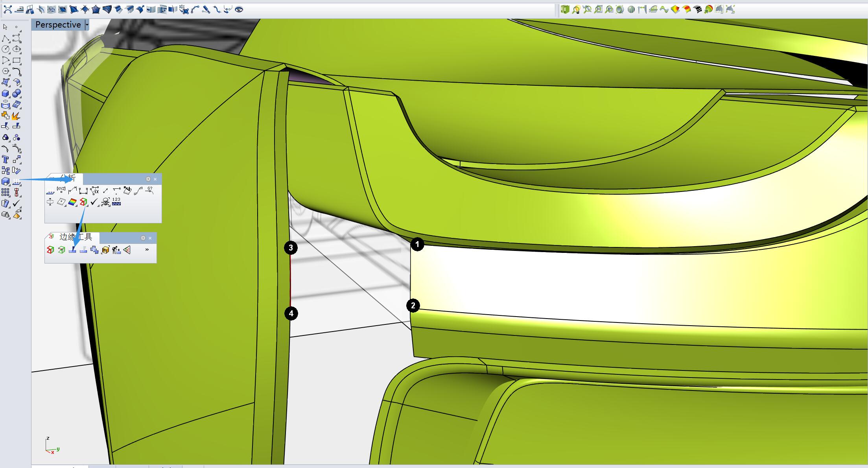
Task: Open gear options of 边缘工具 panel
Action: click(143, 238)
